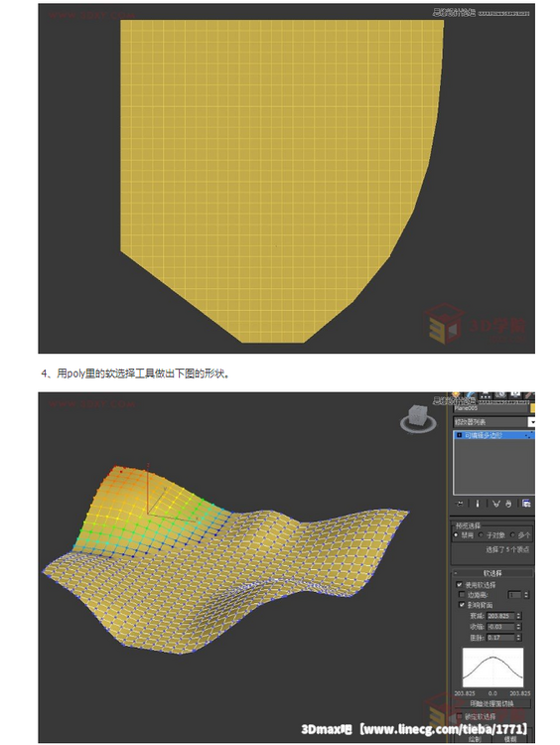Toggle the 使用软选择 checkbox
560x745 pixels.
coord(460,584)
